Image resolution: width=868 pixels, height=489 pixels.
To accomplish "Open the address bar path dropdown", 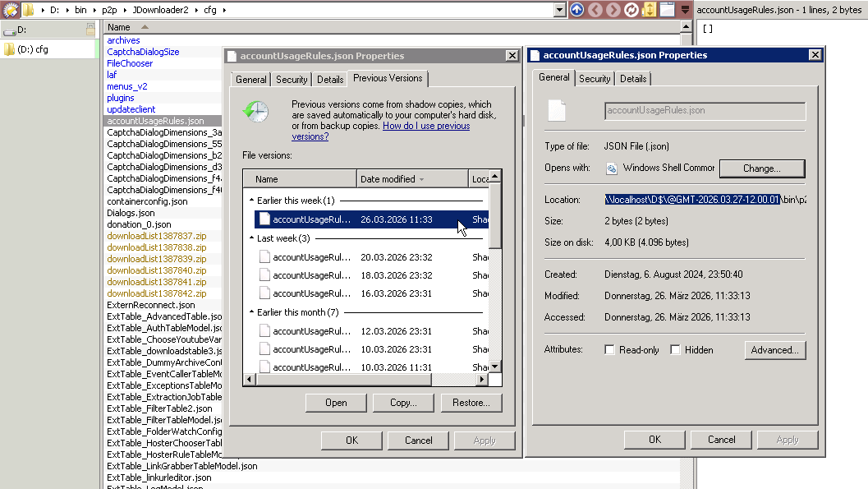I will click(559, 10).
